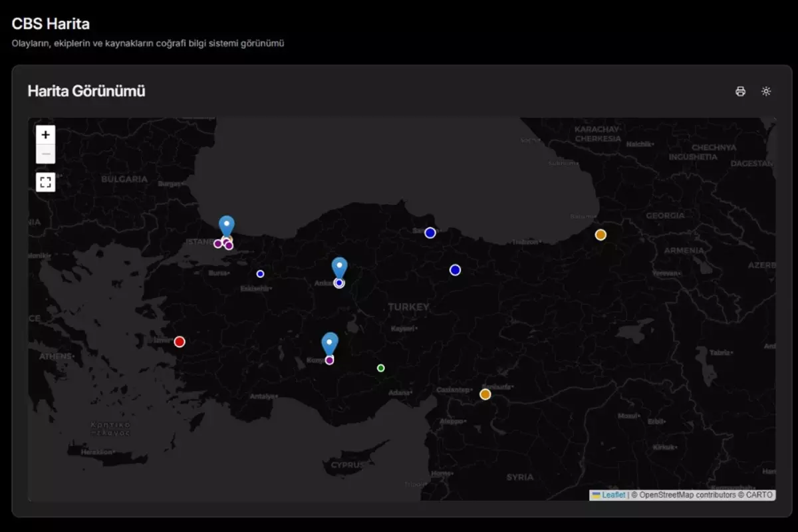Open the print dialog with the printer icon
The image size is (798, 532).
point(740,91)
